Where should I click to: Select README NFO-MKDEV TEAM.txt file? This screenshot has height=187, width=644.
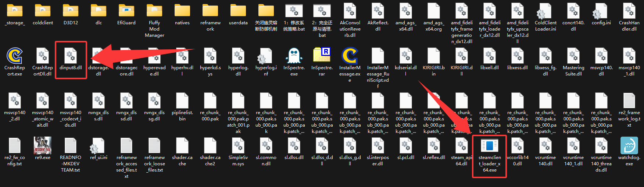pos(71,146)
